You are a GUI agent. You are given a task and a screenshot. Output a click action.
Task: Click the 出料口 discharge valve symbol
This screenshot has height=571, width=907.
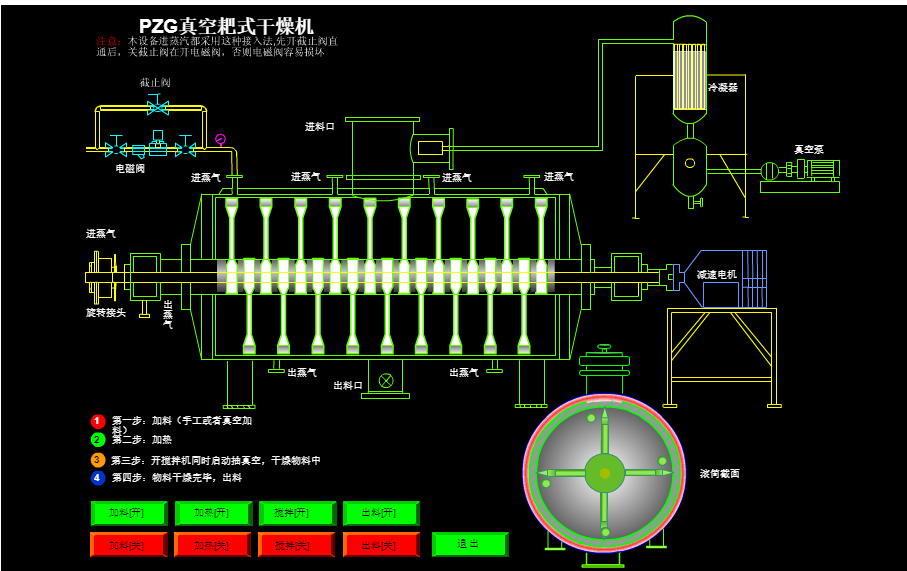click(x=385, y=380)
